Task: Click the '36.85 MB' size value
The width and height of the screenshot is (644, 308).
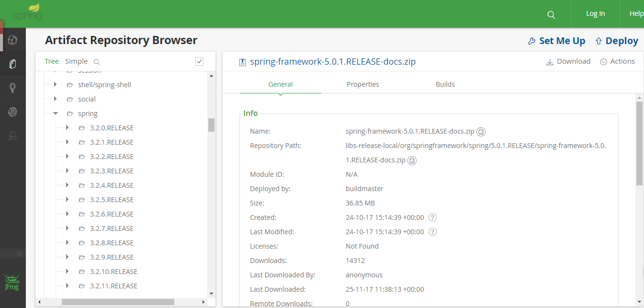Action: 360,203
